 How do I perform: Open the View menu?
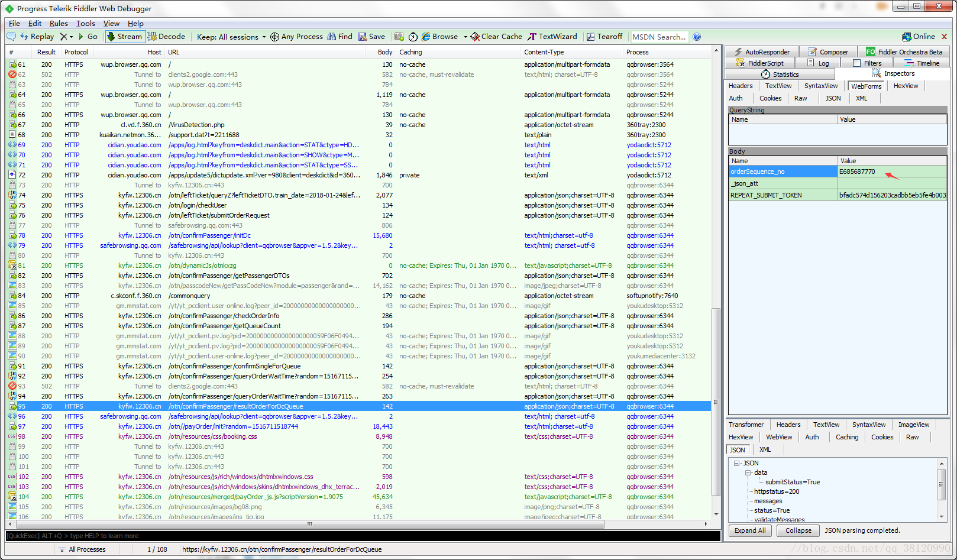pos(111,24)
